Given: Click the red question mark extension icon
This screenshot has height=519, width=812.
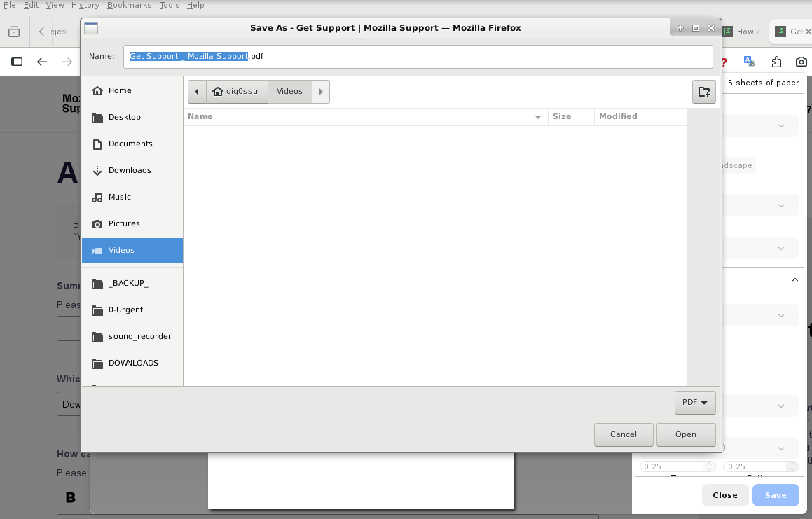Looking at the screenshot, I should click(x=724, y=62).
